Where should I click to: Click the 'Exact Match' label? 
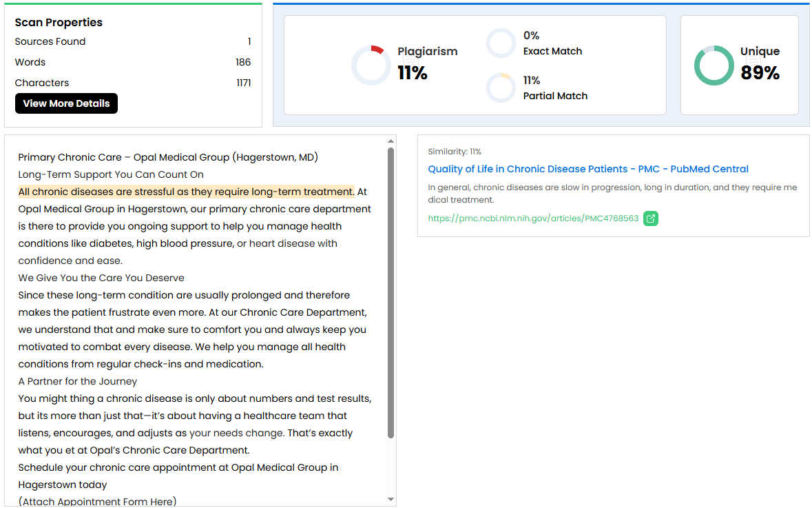pyautogui.click(x=552, y=51)
